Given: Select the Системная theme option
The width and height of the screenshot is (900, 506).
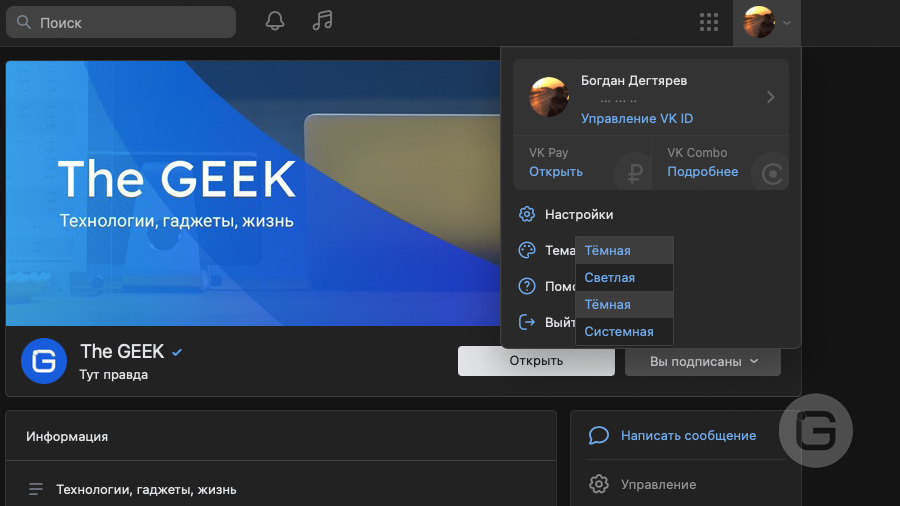Looking at the screenshot, I should click(x=624, y=332).
